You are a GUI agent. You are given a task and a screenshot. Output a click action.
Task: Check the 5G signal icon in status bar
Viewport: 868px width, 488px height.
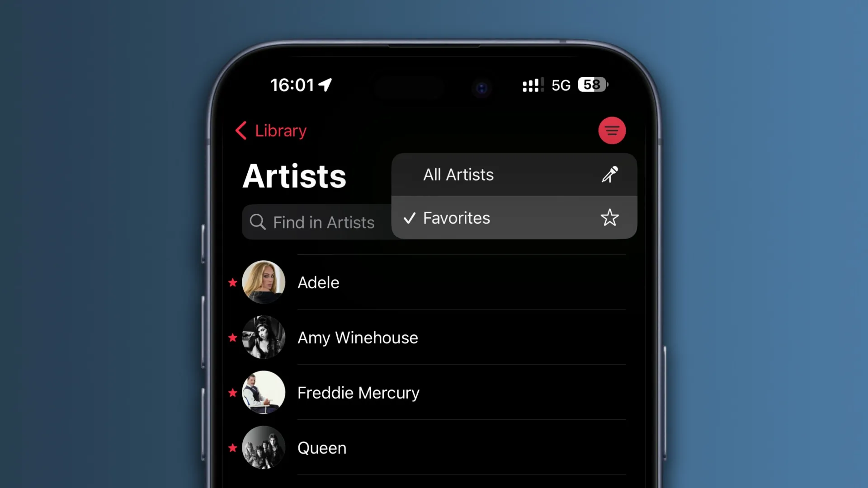[x=561, y=84]
